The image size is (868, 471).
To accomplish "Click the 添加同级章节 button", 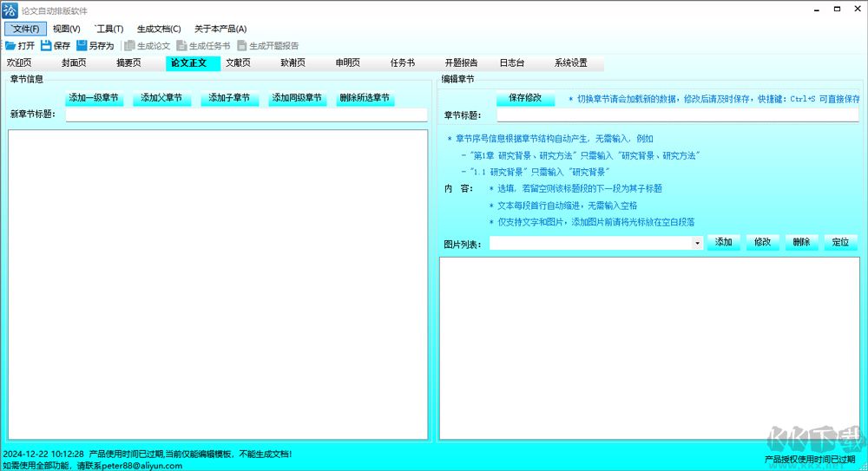I will pyautogui.click(x=297, y=98).
